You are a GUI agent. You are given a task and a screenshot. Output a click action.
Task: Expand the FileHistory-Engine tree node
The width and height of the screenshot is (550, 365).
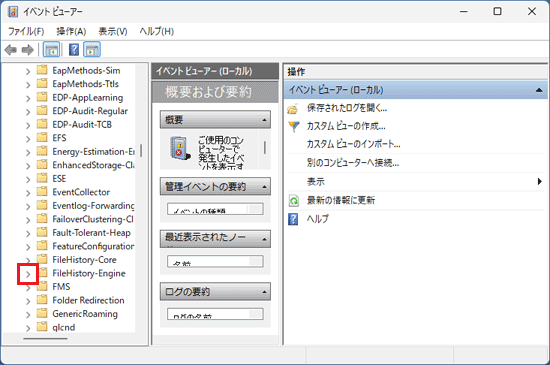click(x=28, y=274)
